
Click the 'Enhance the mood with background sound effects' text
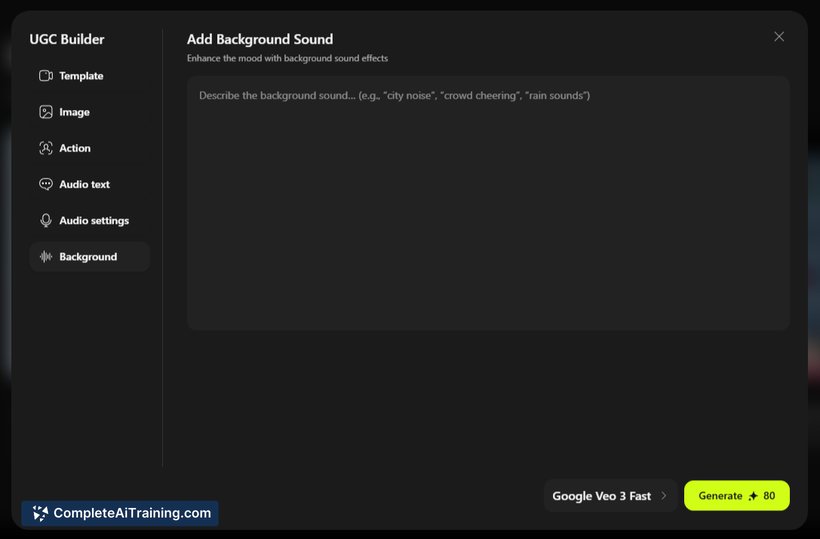pos(287,58)
